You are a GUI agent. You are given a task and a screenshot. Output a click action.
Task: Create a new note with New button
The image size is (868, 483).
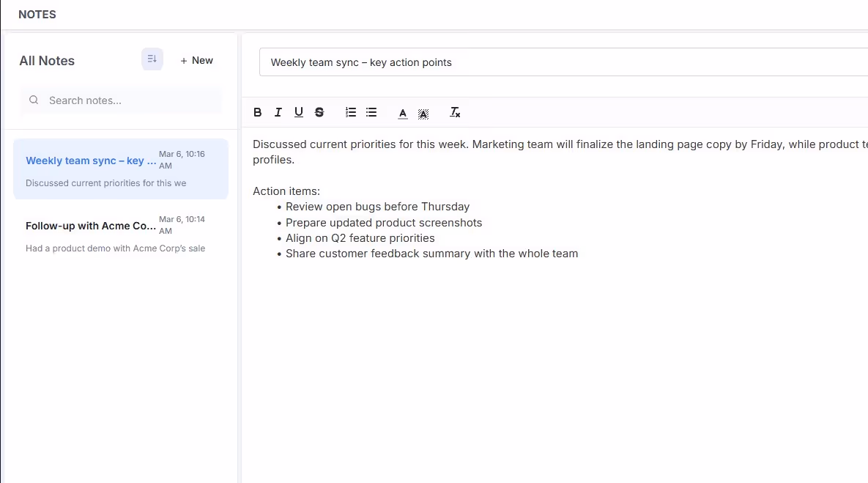point(197,61)
